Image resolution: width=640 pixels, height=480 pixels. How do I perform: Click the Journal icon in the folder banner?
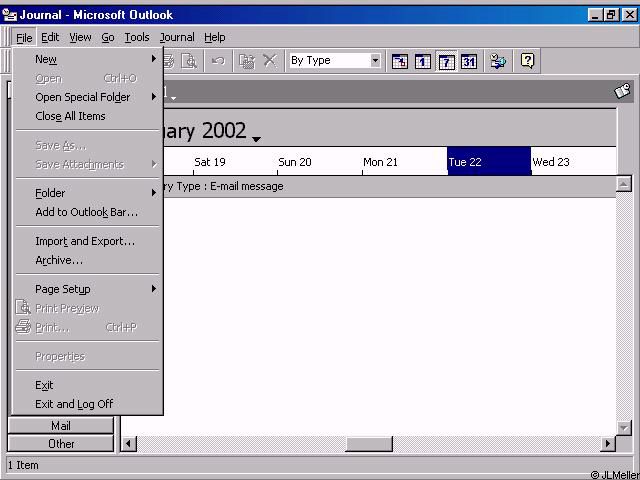coord(622,91)
